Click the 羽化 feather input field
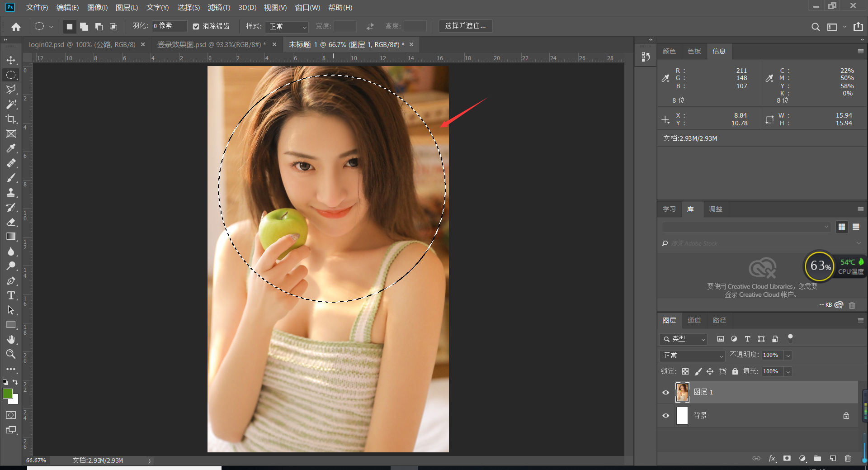Screen dimensions: 868x470 170,26
